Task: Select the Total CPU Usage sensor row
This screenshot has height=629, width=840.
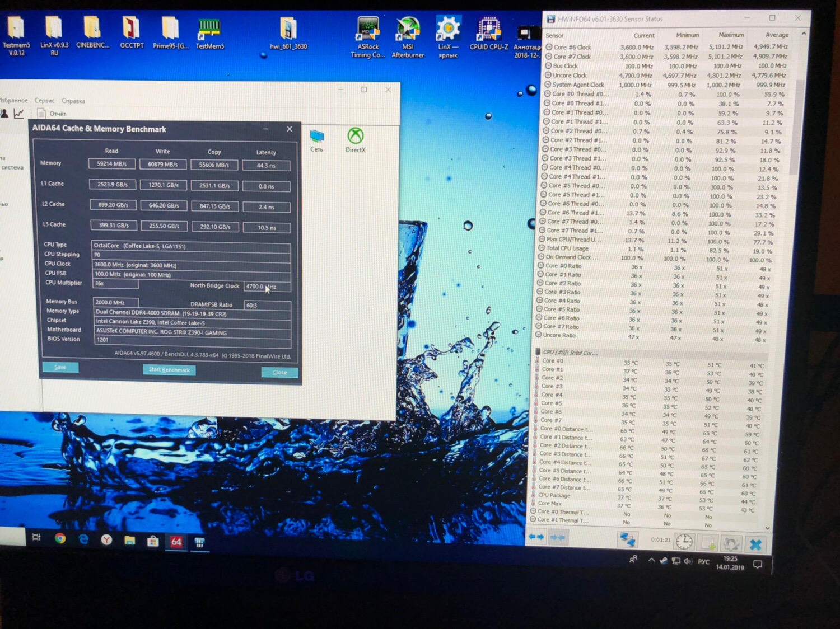Action: click(656, 249)
